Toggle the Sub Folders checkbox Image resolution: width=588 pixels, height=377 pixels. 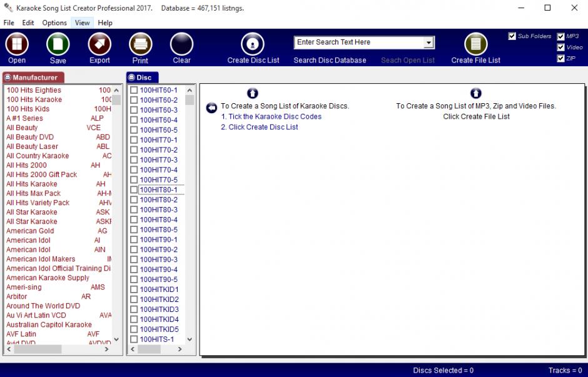pos(512,36)
